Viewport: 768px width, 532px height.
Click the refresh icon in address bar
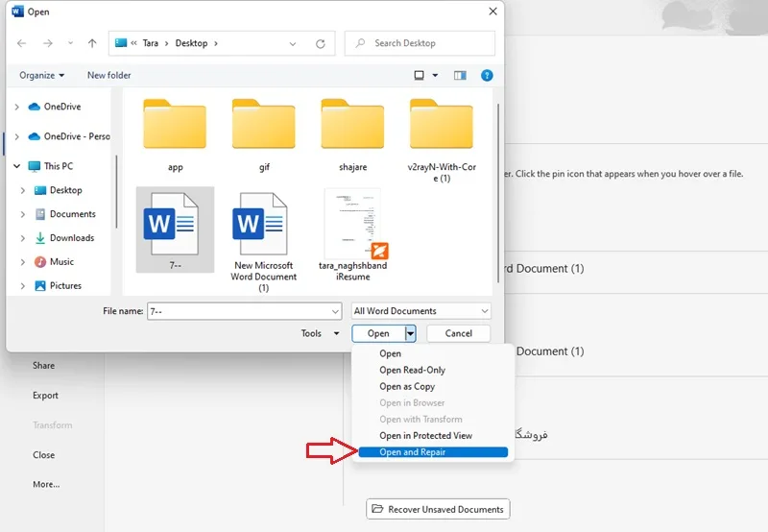pyautogui.click(x=321, y=43)
